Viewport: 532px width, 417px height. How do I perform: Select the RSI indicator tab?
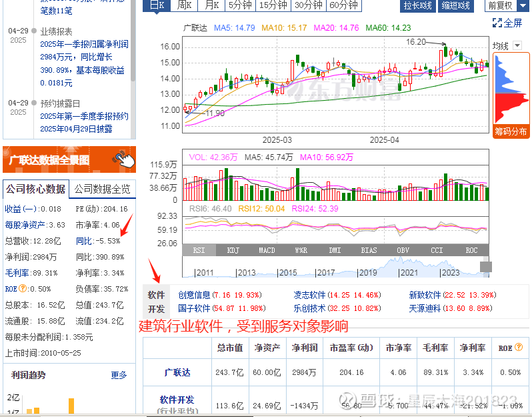click(x=199, y=250)
